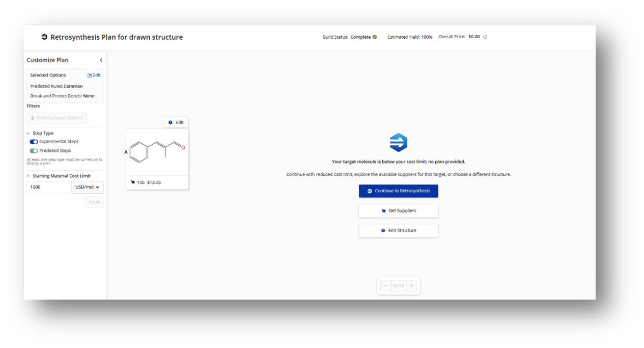Click the "Estimated Yield: 100%" text
The image size is (644, 348).
[410, 37]
